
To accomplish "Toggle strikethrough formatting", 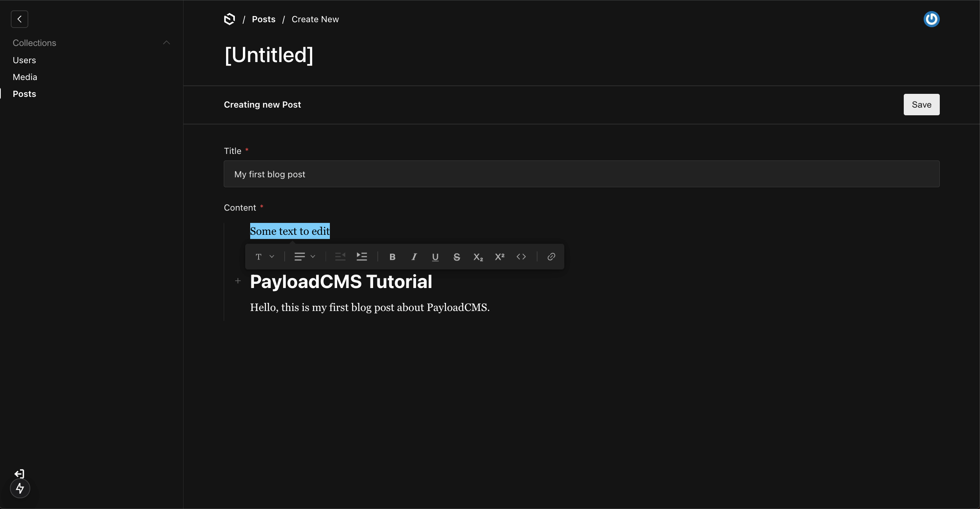I will (457, 257).
